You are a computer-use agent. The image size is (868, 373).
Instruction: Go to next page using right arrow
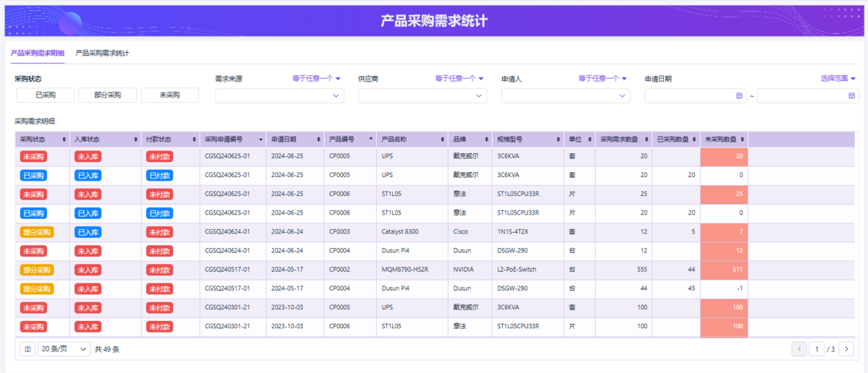[x=846, y=349]
